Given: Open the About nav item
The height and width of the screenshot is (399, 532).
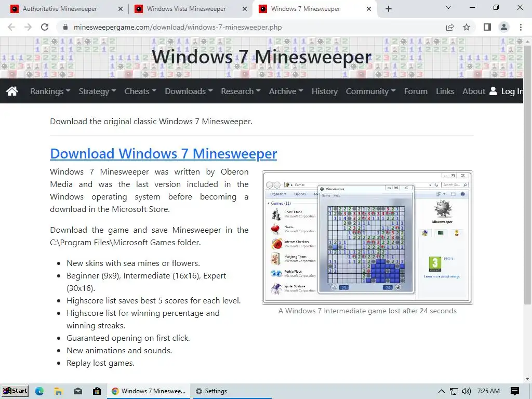Looking at the screenshot, I should coord(474,91).
